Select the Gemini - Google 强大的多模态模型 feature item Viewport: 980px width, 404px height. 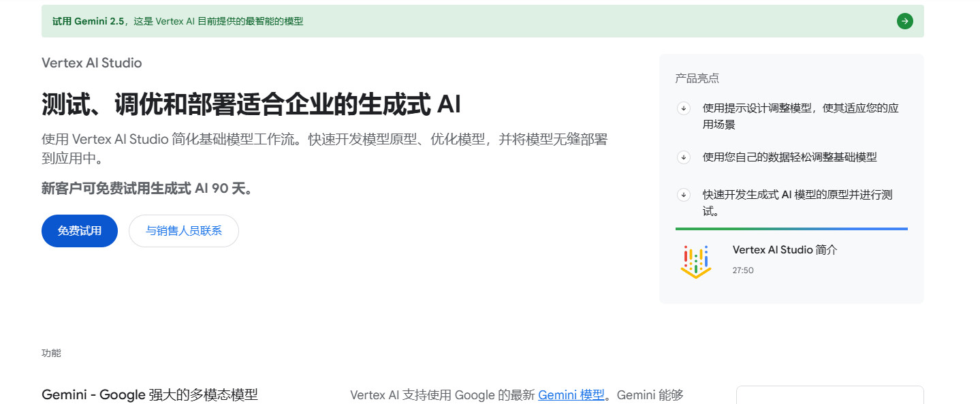[150, 395]
